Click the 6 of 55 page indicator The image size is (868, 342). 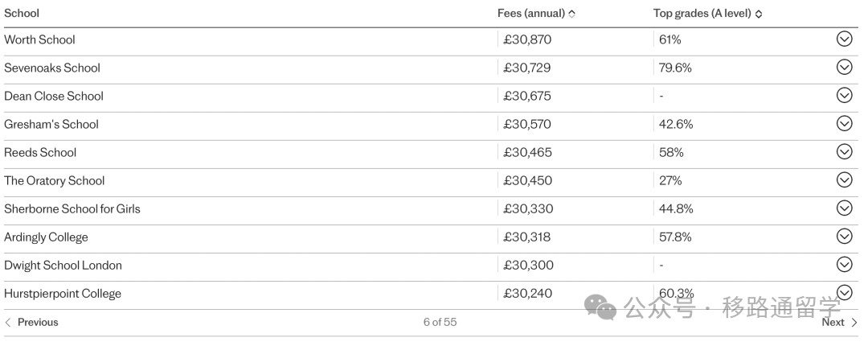tap(440, 322)
